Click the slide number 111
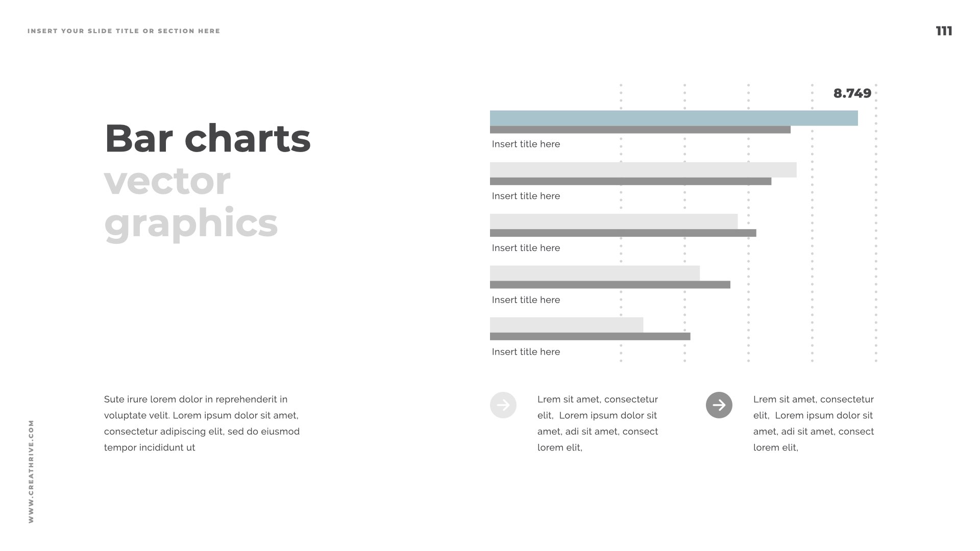The image size is (980, 551). tap(944, 31)
